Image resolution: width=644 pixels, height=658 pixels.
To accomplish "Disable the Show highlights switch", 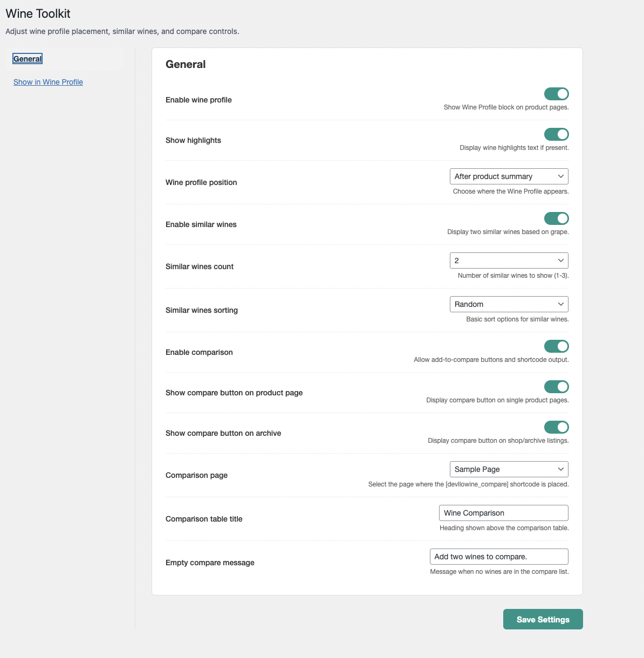I will tap(556, 134).
